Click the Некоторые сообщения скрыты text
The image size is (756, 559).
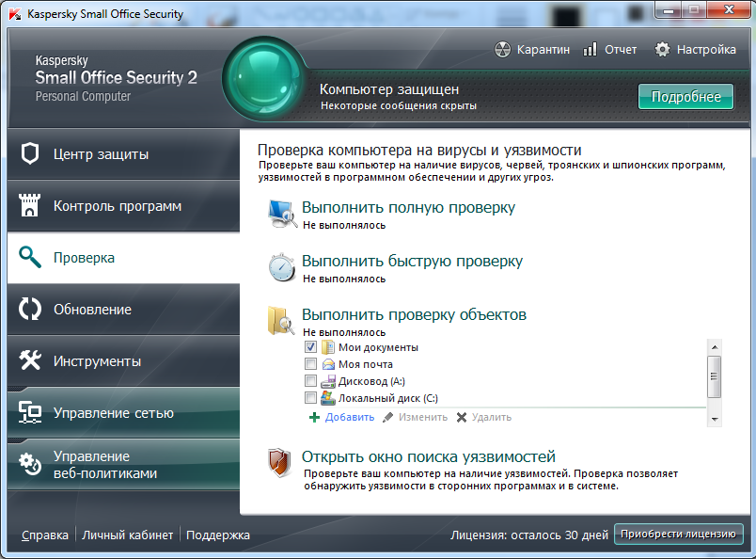(x=399, y=105)
